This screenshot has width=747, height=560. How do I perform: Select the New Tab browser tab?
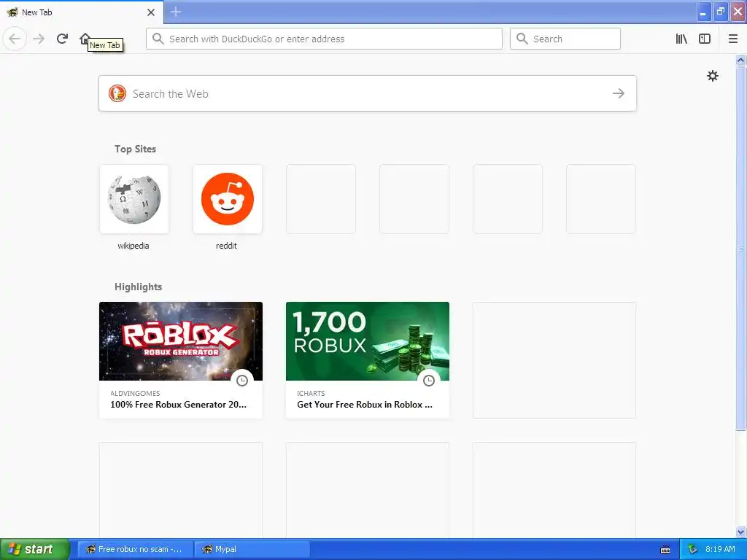81,12
